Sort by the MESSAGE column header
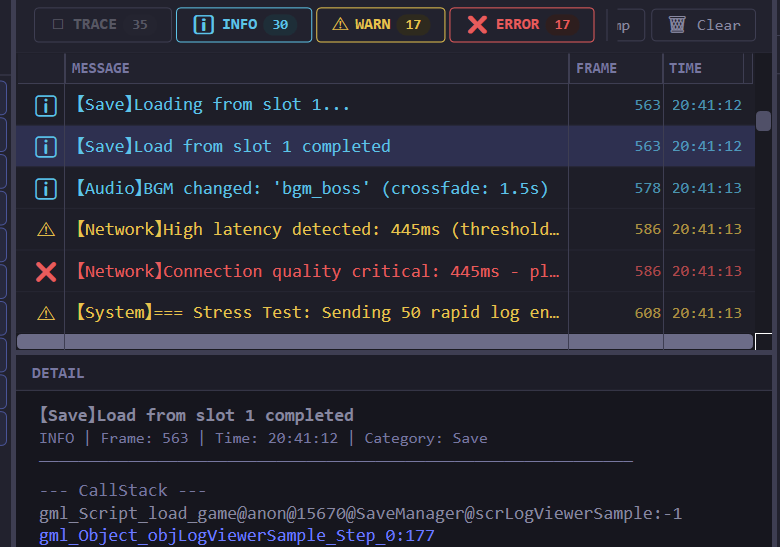Viewport: 780px width, 547px height. tap(101, 68)
